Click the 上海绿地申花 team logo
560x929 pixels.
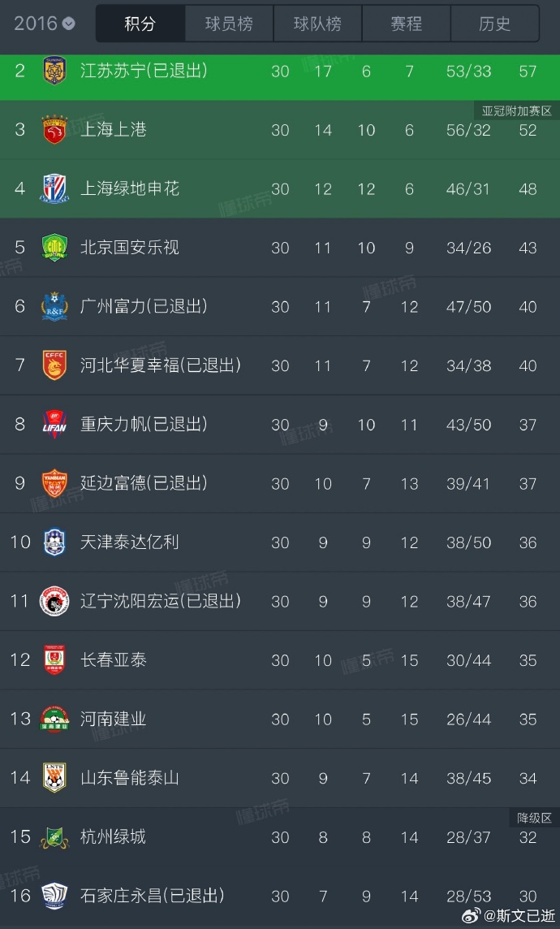[x=54, y=188]
